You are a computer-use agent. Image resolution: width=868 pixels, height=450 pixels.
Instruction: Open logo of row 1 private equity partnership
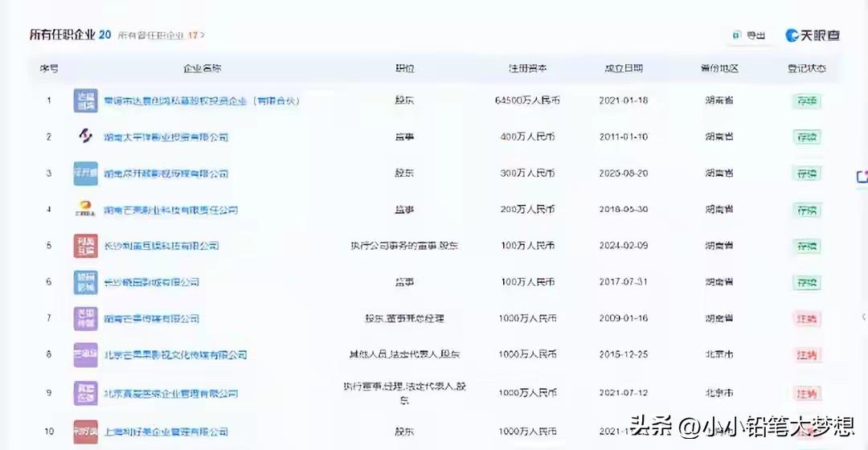click(x=86, y=100)
